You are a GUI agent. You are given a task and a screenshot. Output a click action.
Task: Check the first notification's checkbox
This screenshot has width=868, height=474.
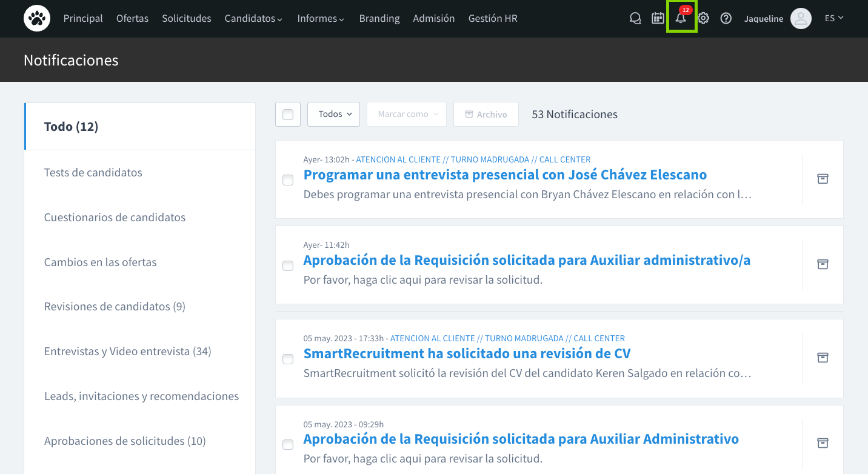click(x=287, y=180)
